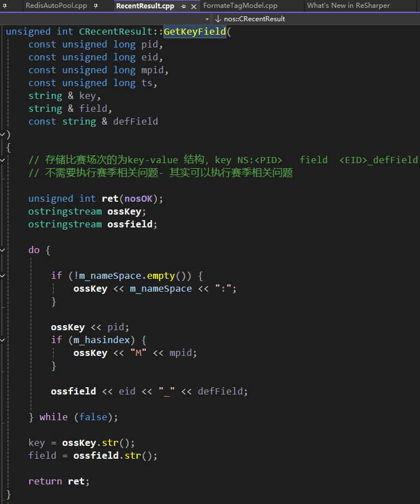This screenshot has width=420, height=504.
Task: Click the down-arrow icon beside nos::CRecentResult
Action: click(218, 19)
